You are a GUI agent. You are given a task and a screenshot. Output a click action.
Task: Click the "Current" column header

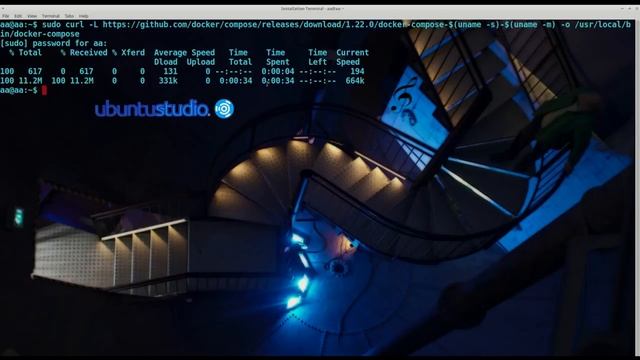(x=352, y=53)
